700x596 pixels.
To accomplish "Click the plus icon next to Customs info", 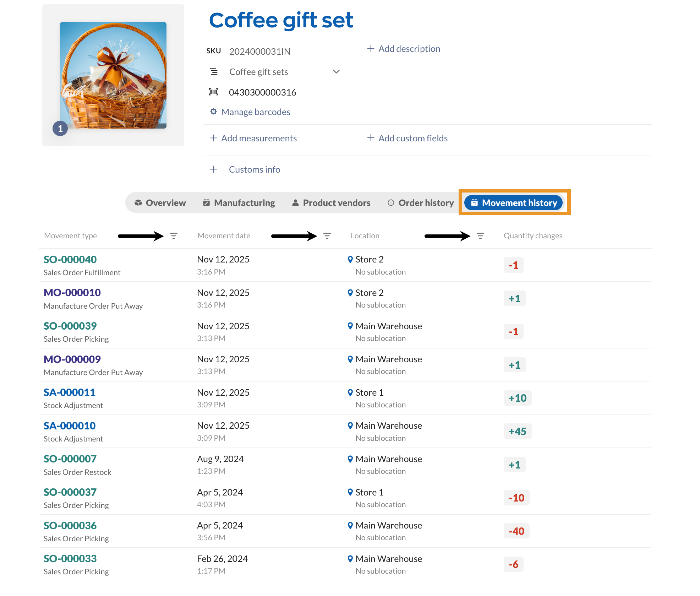I will pyautogui.click(x=213, y=169).
